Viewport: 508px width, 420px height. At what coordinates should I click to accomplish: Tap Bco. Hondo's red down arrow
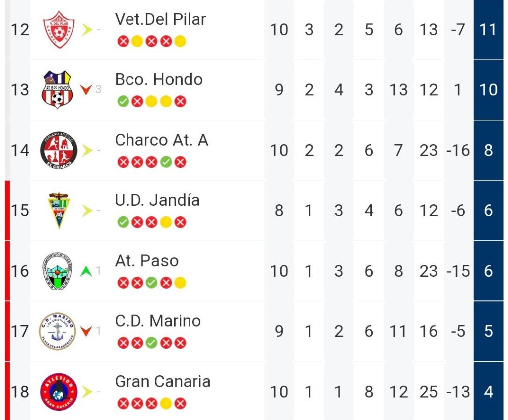point(86,90)
